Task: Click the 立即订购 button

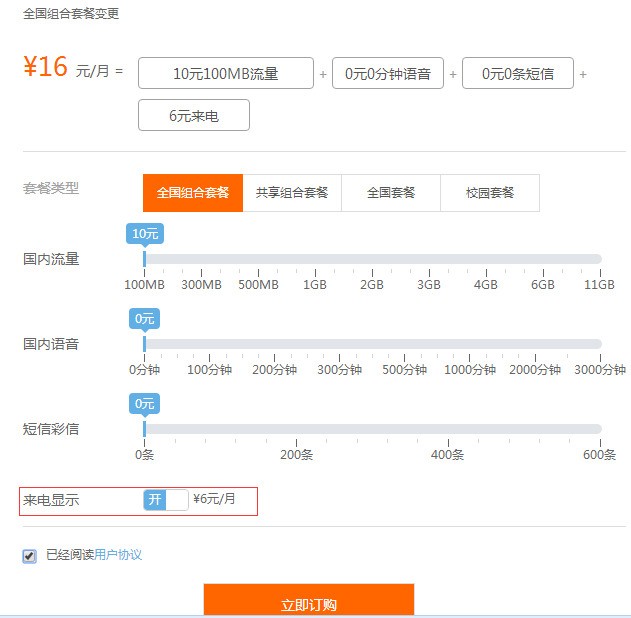Action: 309,601
